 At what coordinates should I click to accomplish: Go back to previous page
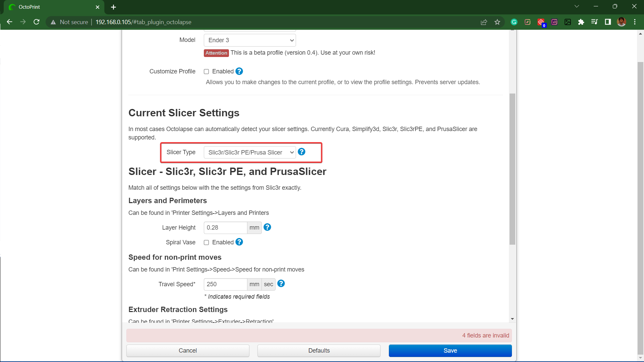click(x=9, y=22)
